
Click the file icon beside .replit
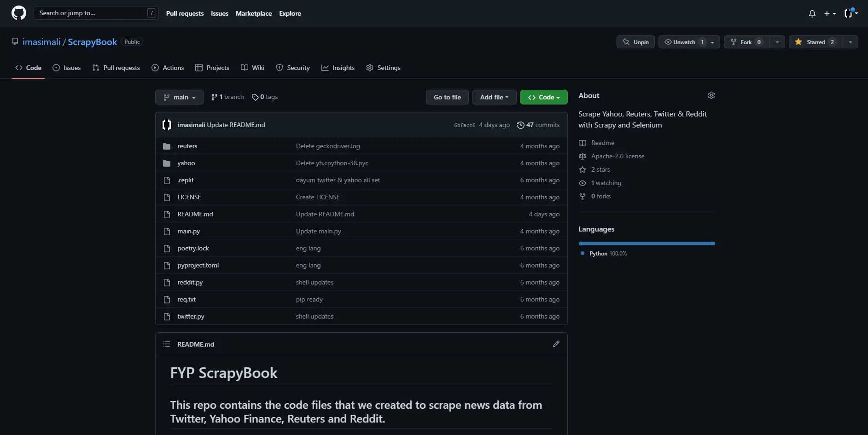point(167,180)
